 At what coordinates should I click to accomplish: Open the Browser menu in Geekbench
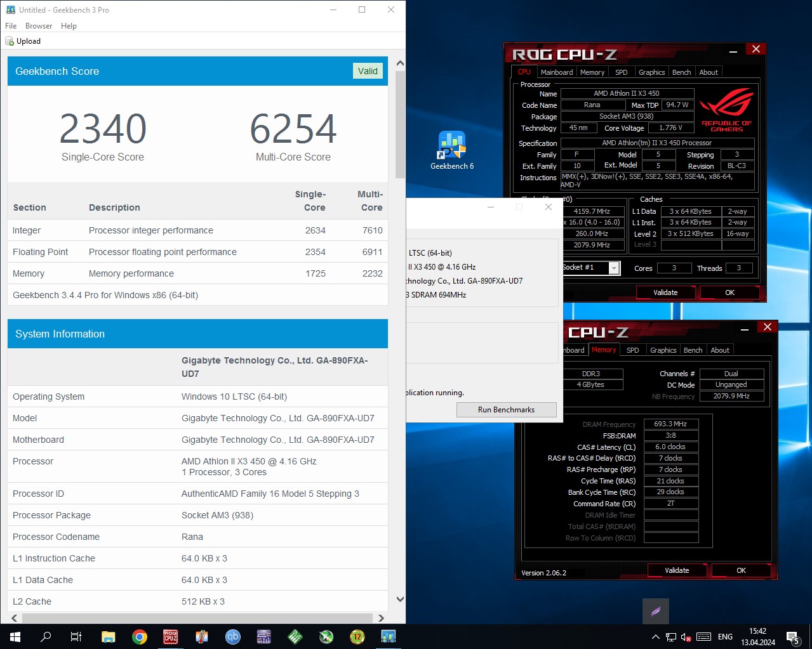[x=39, y=26]
